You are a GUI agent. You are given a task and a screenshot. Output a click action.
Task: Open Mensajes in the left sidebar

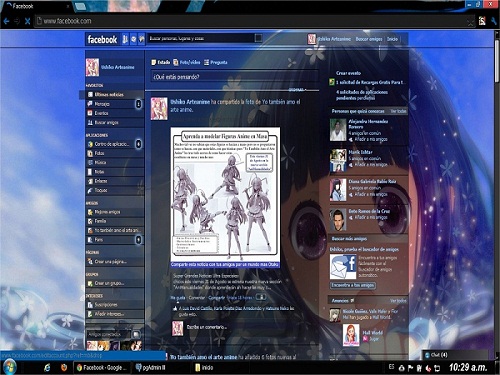(115, 104)
